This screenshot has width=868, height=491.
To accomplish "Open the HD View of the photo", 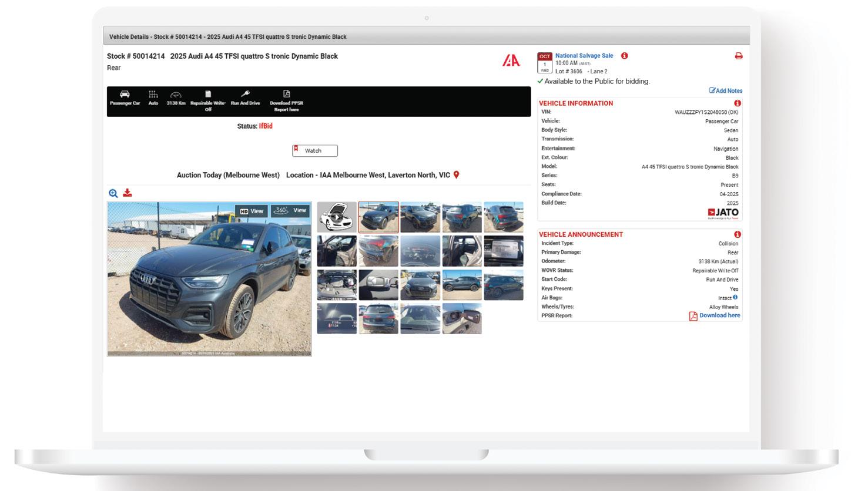I will tap(252, 211).
